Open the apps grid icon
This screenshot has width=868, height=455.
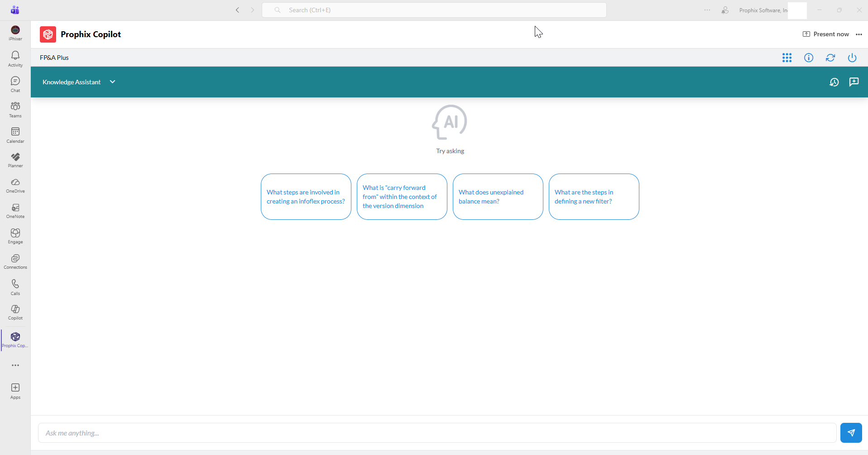[x=786, y=58]
